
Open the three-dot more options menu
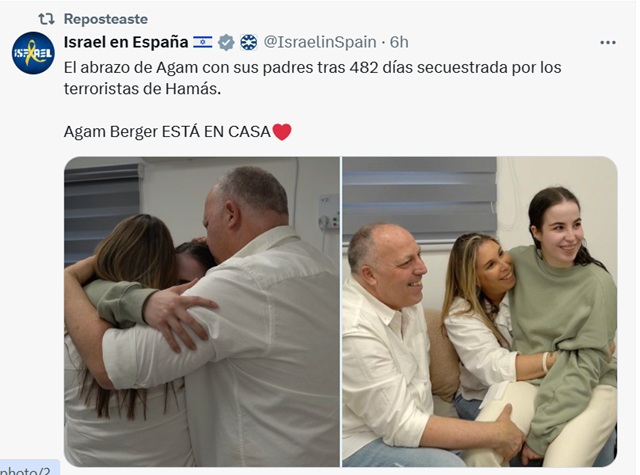[608, 42]
